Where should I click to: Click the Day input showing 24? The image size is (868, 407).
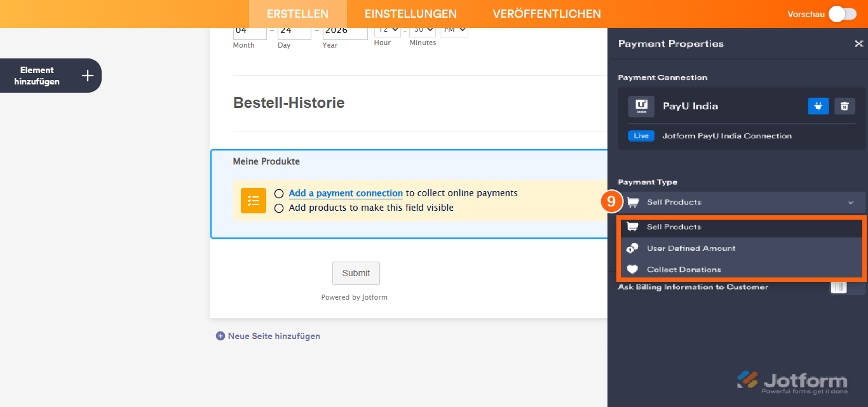(x=294, y=30)
